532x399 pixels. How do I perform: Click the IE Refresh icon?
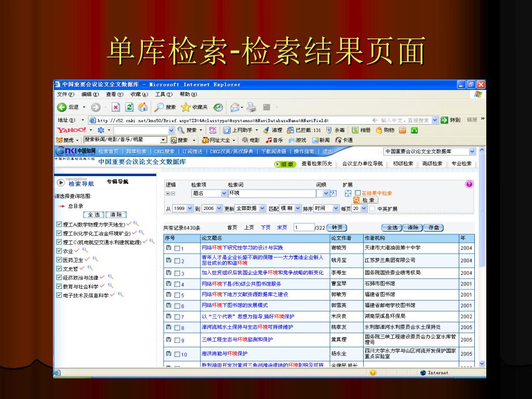[x=129, y=107]
